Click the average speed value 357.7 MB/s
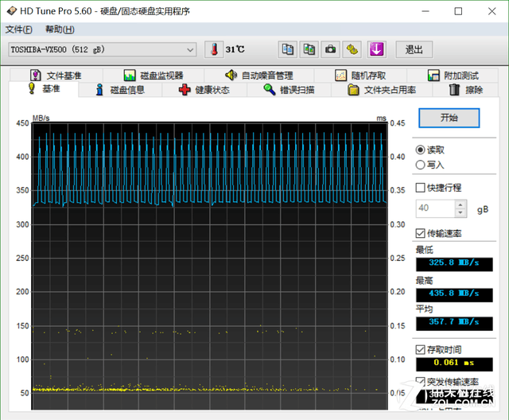 454,324
